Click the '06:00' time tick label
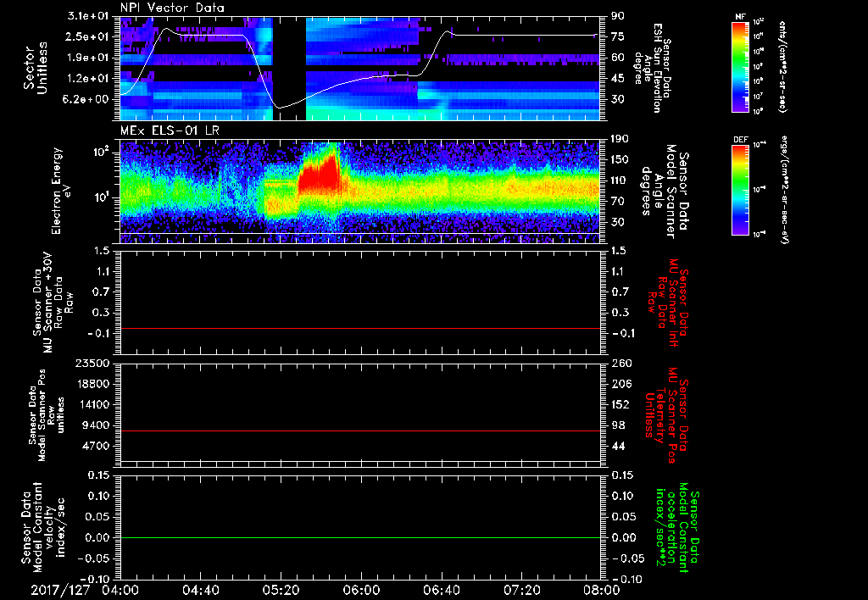868x600 pixels. coord(361,590)
